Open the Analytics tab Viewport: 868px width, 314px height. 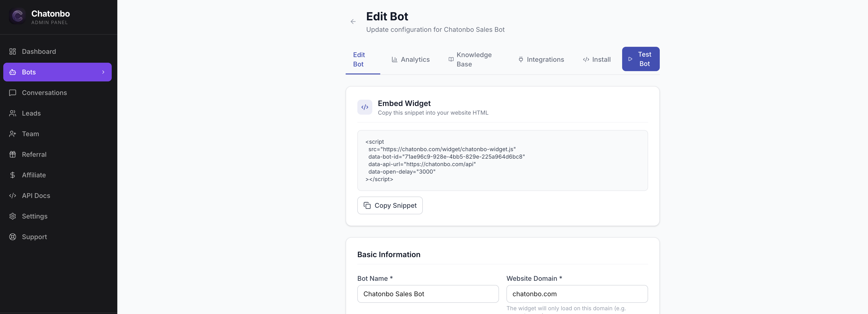click(x=410, y=60)
